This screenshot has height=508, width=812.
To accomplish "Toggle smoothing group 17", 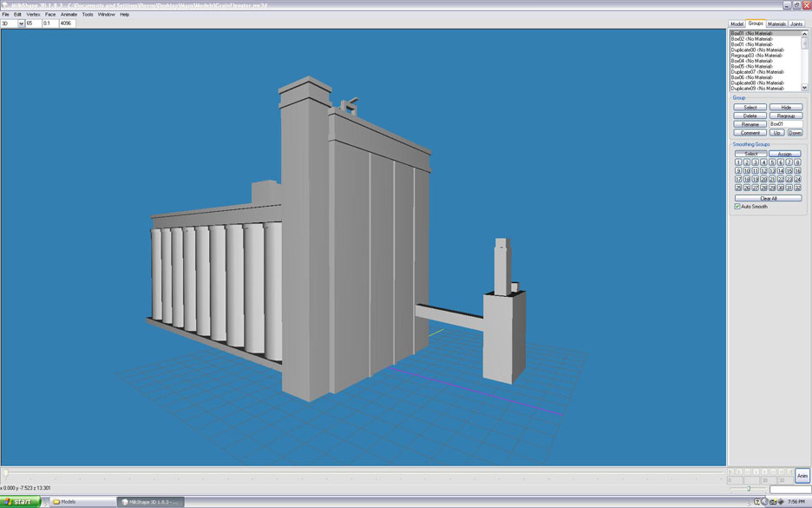I will 738,180.
